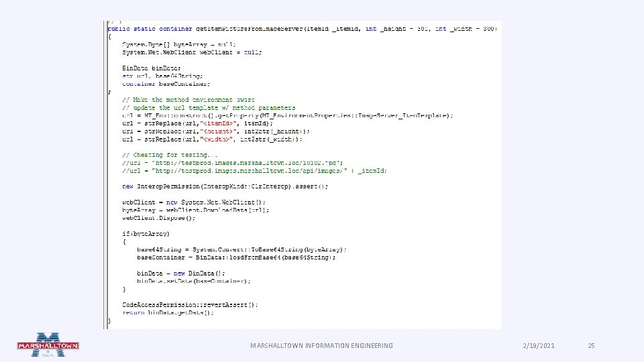
Task: Click the return binData.getData() line
Action: coord(168,313)
